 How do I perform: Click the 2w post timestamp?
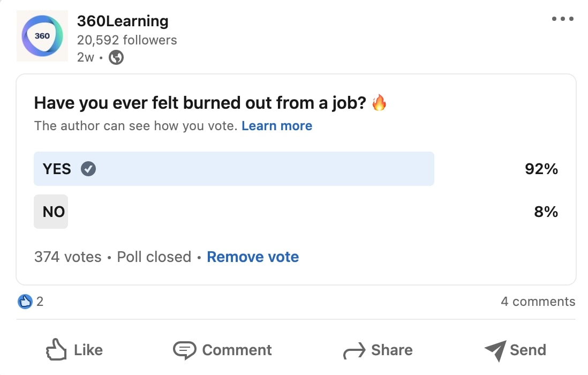[86, 57]
